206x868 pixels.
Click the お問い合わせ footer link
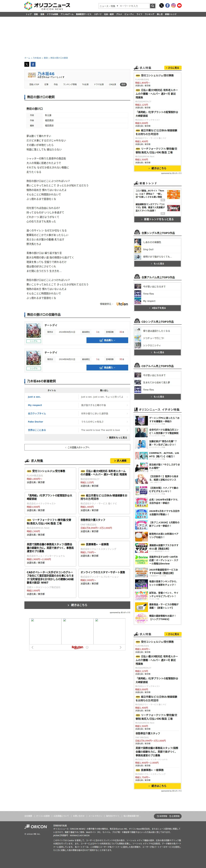tap(79, 816)
